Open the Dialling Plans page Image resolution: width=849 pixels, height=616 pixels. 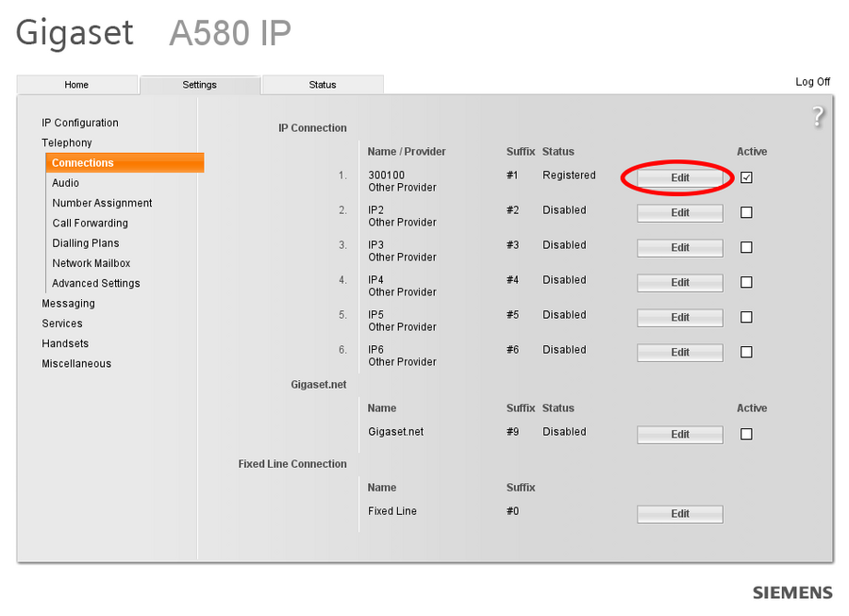coord(85,242)
